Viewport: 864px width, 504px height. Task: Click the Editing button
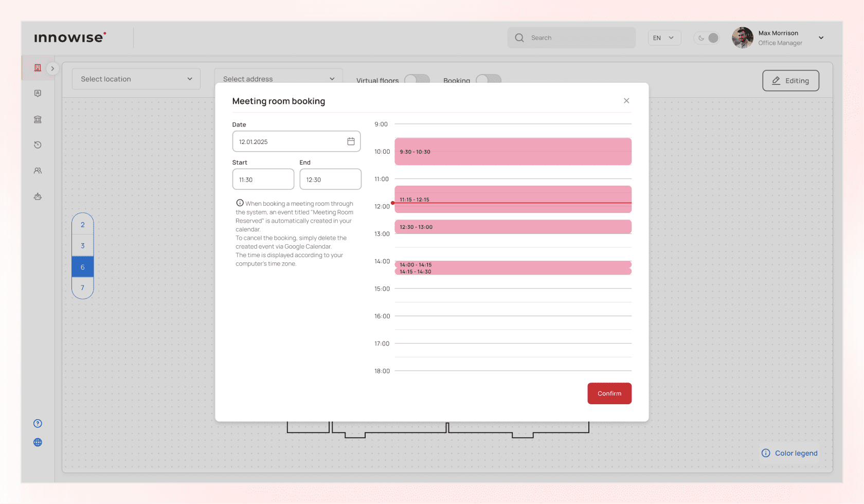coord(790,81)
